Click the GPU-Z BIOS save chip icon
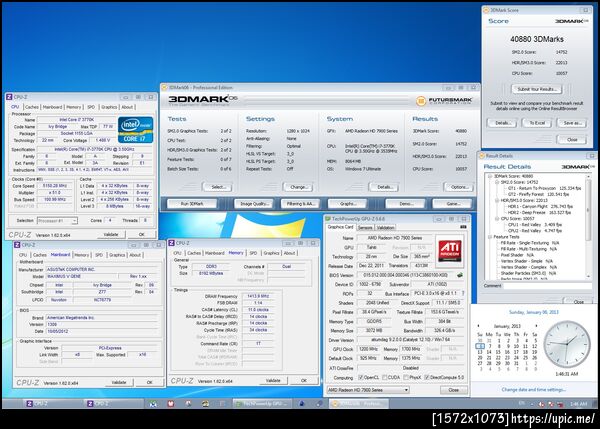Image resolution: width=600 pixels, height=429 pixels. (460, 275)
